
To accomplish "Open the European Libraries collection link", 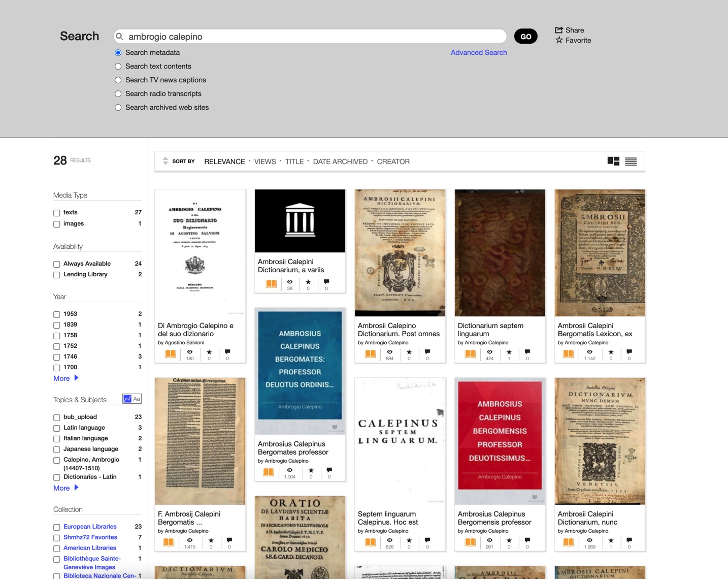I will click(x=89, y=526).
